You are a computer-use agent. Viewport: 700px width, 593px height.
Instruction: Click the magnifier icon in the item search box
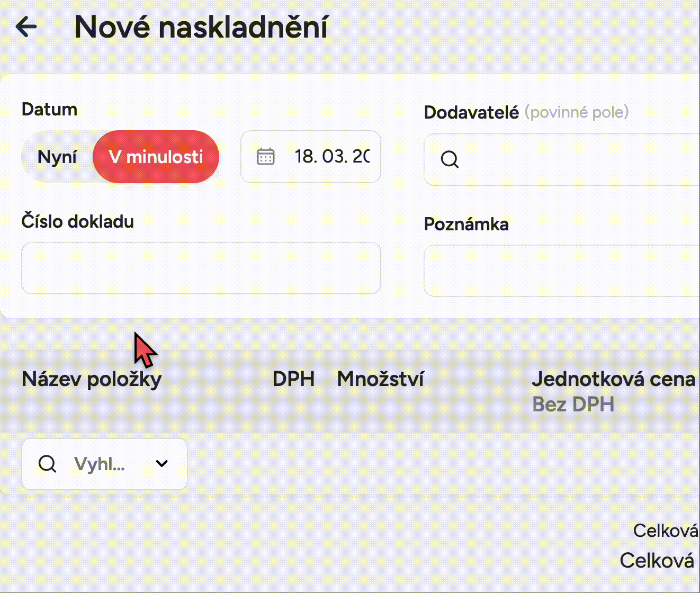pyautogui.click(x=47, y=464)
